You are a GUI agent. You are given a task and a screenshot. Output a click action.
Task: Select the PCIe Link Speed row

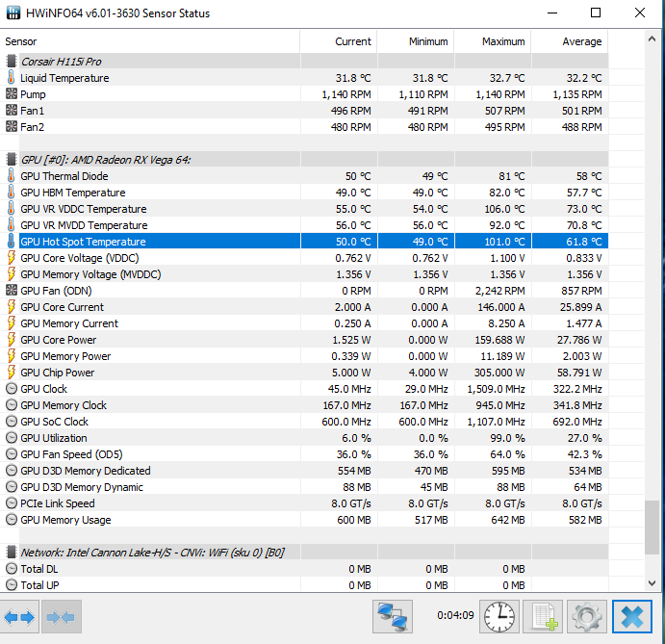304,503
